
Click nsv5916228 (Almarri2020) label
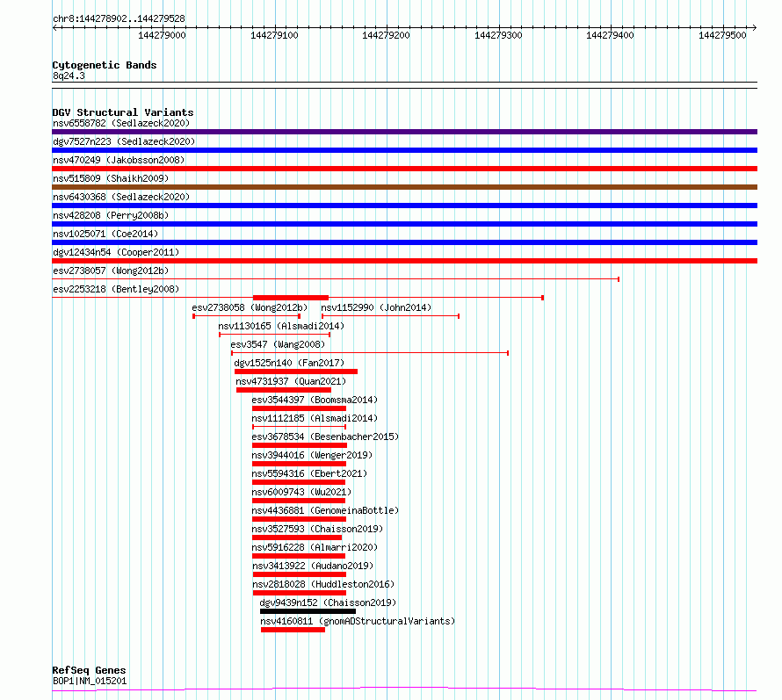pos(315,547)
